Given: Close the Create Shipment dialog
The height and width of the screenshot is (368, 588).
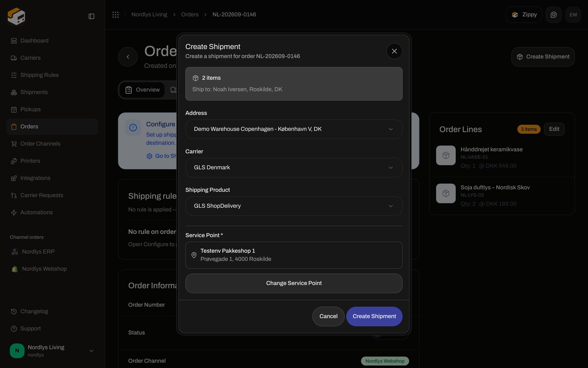Looking at the screenshot, I should [x=394, y=51].
